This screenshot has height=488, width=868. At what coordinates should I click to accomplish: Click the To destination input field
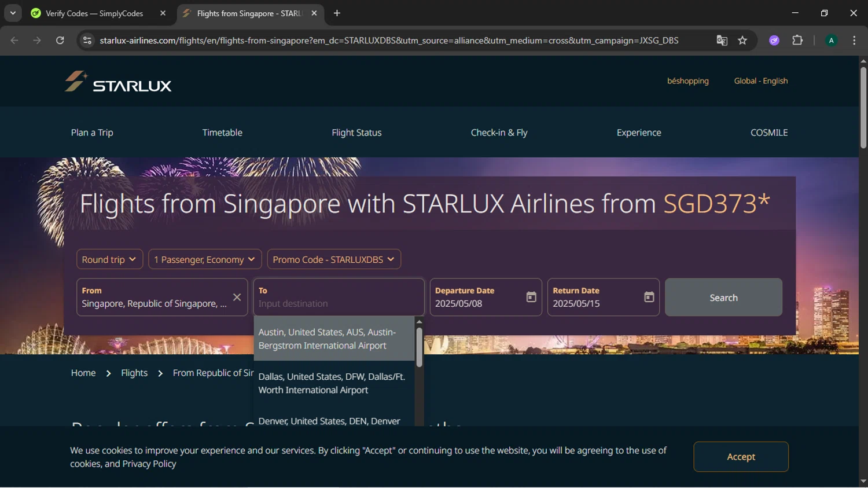tap(339, 297)
